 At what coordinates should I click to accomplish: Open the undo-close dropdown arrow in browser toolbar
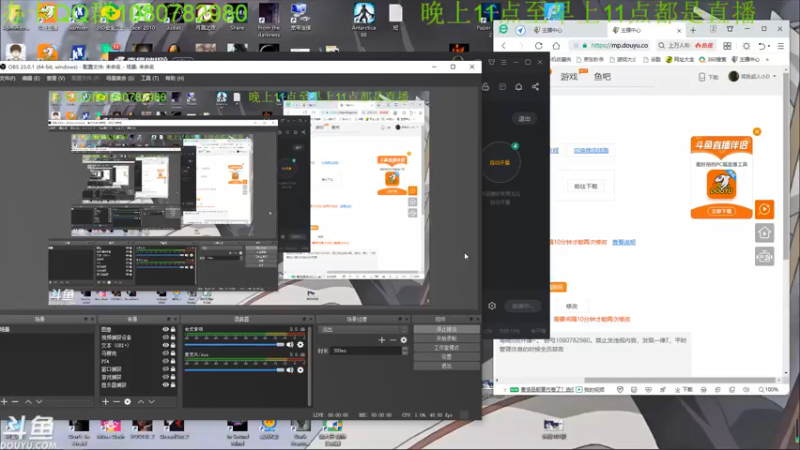click(x=769, y=46)
